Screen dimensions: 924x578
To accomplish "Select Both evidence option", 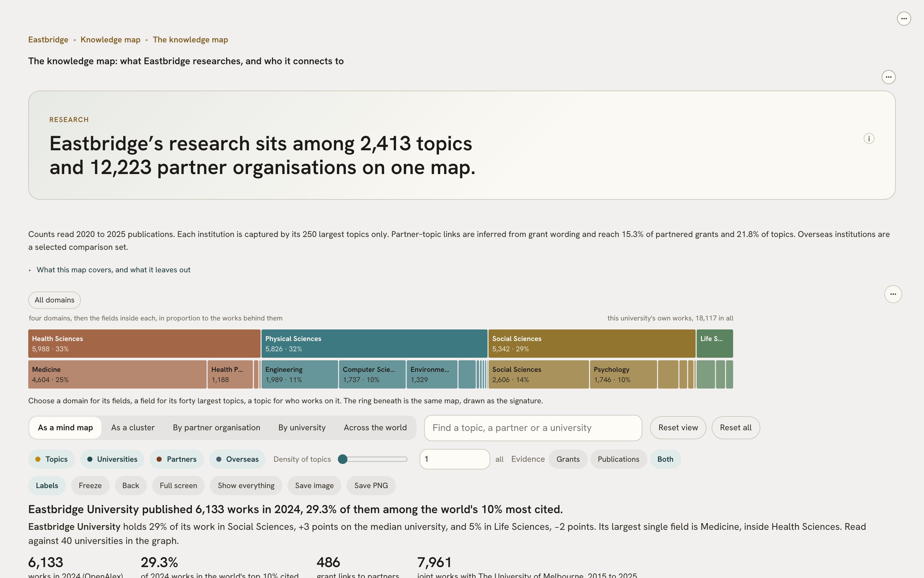I will click(x=665, y=460).
